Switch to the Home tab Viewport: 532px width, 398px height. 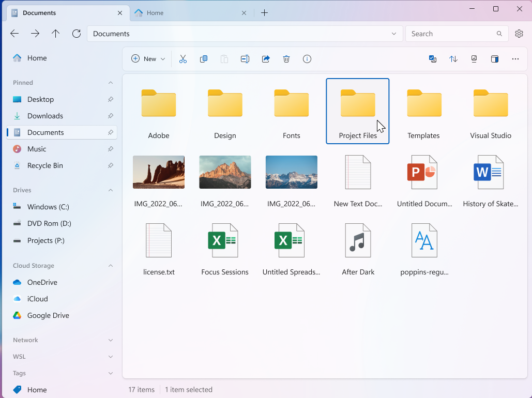(x=192, y=13)
